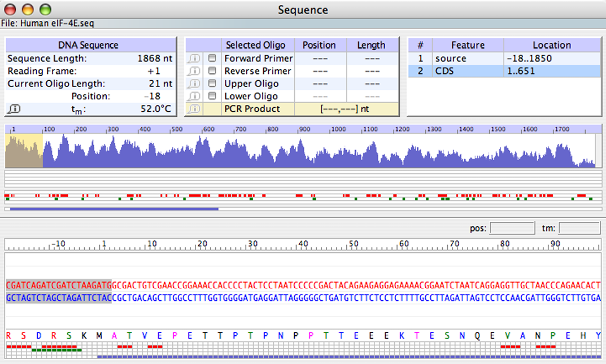Click the Lower Oligo info icon

pos(194,96)
